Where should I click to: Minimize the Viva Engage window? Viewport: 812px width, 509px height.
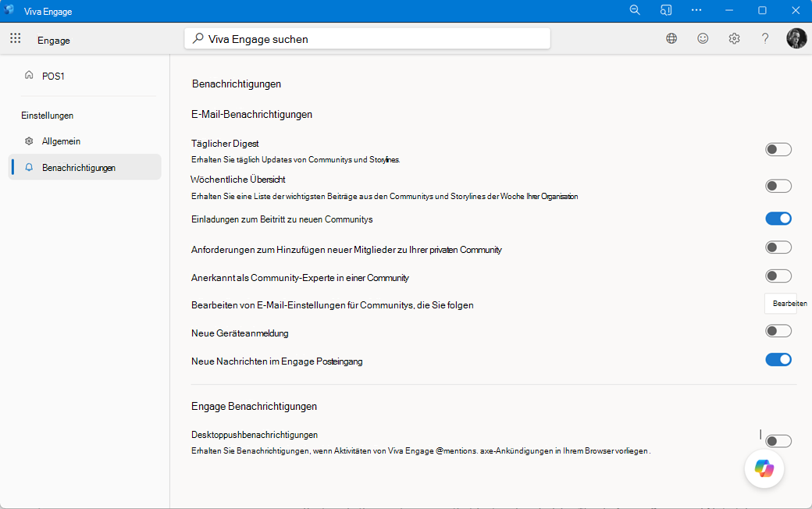click(729, 10)
